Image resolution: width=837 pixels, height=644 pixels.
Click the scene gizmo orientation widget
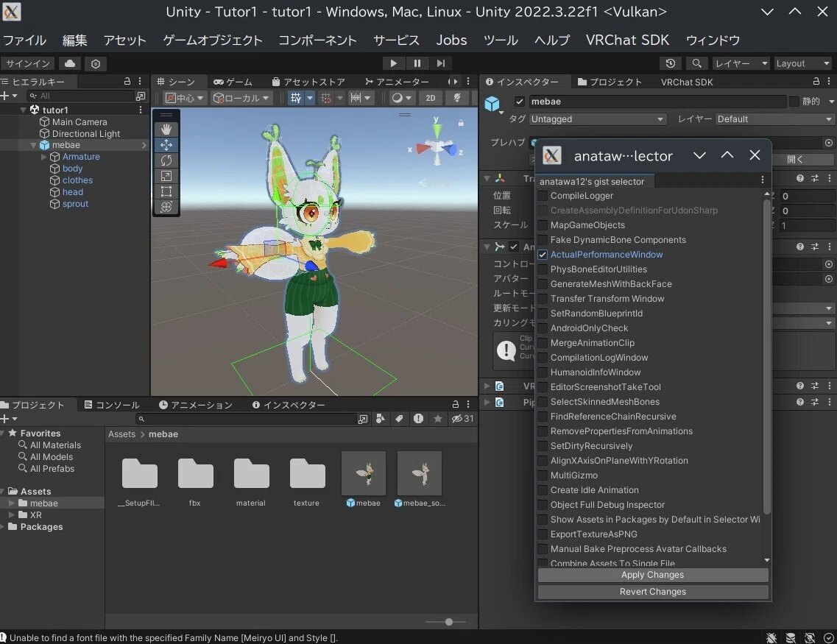[437, 145]
